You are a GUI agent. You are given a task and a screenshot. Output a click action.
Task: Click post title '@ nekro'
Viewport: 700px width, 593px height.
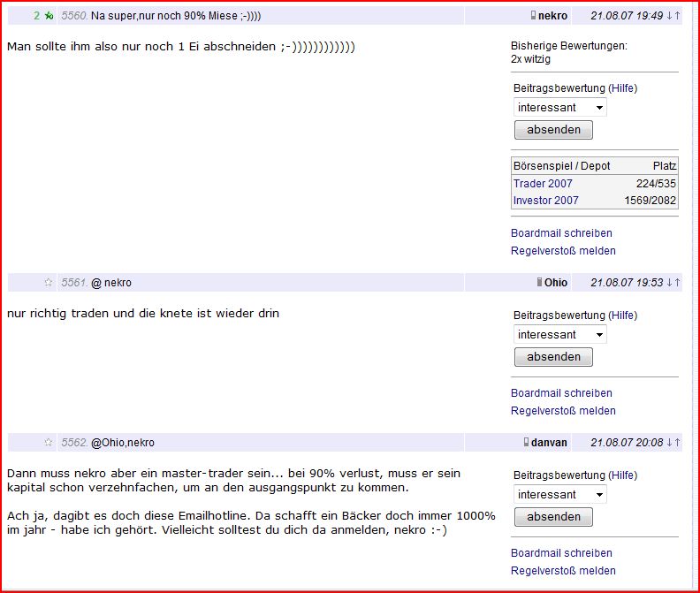[x=111, y=282]
